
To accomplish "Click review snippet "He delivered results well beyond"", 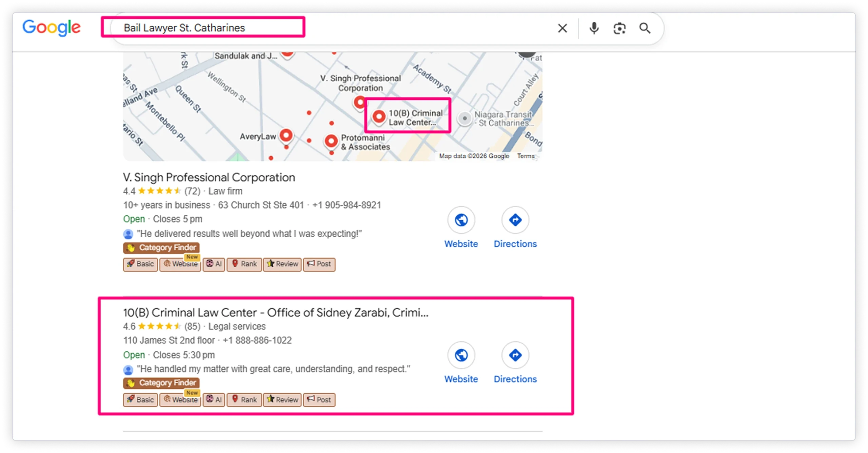I will 249,233.
